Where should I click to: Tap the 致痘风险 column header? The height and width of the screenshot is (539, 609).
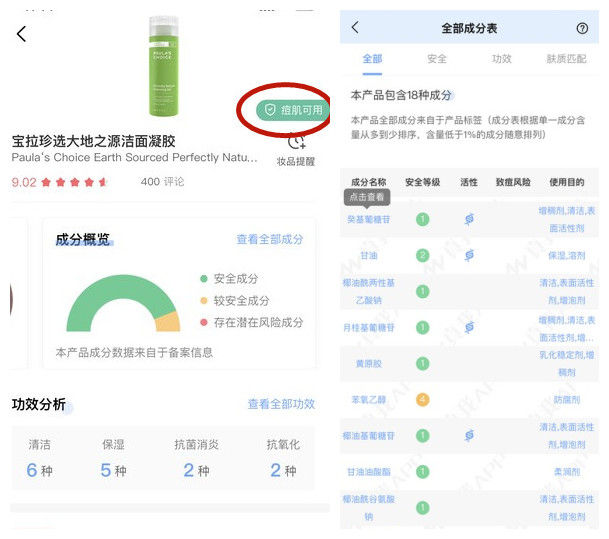513,182
